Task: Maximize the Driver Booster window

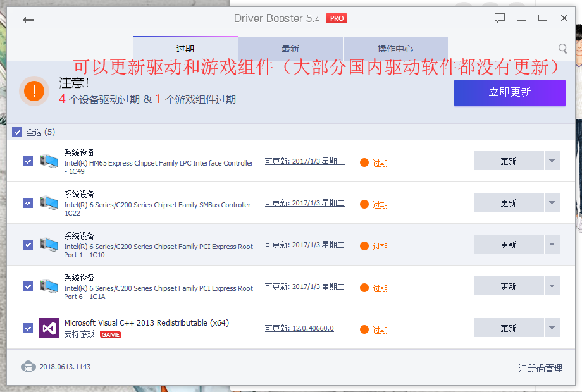Action: point(543,18)
